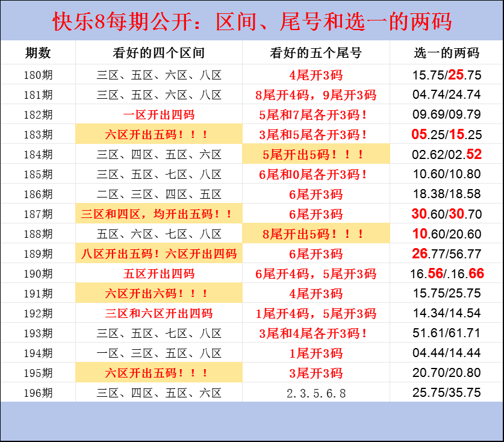
Task: Select the cell 6尾开4码,5尾开3码
Action: 316,273
